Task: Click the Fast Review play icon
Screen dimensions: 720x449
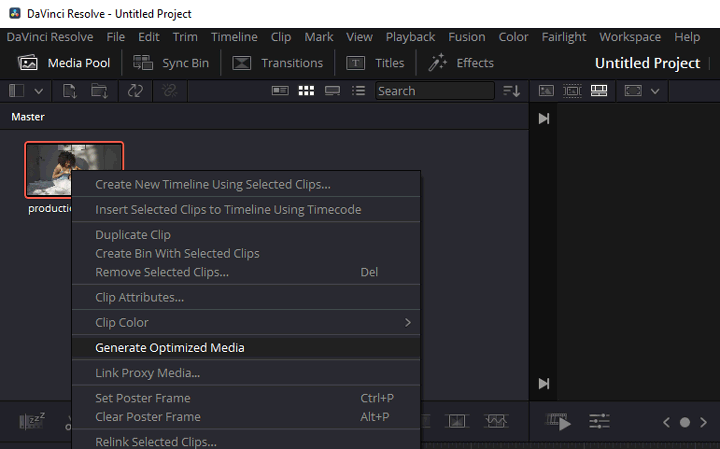Action: 558,422
